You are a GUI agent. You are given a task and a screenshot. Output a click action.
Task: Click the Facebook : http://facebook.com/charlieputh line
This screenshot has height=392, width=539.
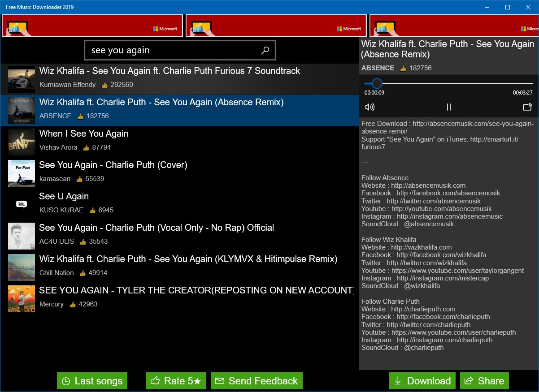[x=426, y=317]
